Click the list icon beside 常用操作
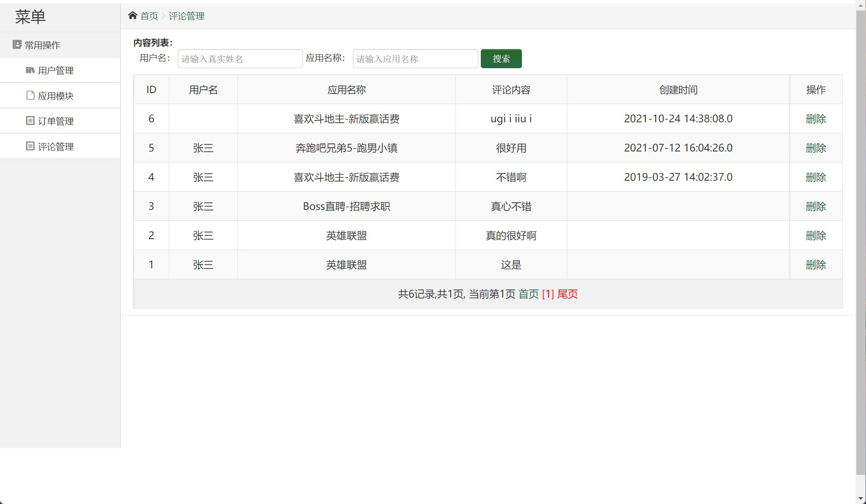 point(16,44)
